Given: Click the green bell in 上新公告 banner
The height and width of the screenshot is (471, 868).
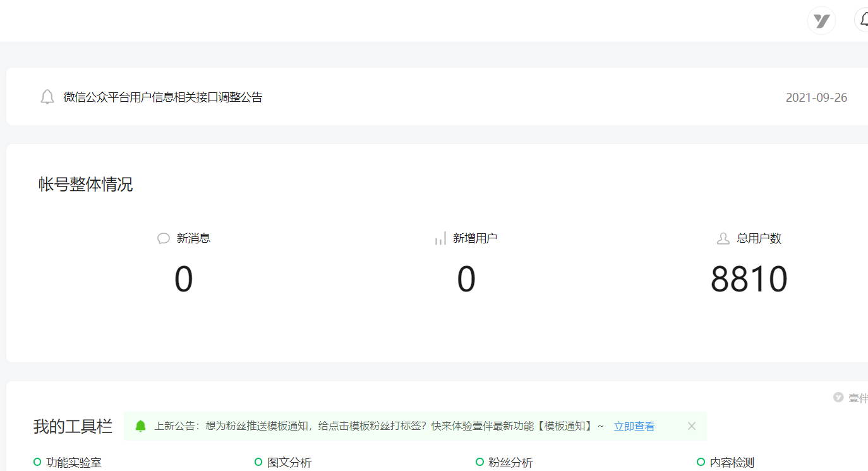Looking at the screenshot, I should 141,426.
